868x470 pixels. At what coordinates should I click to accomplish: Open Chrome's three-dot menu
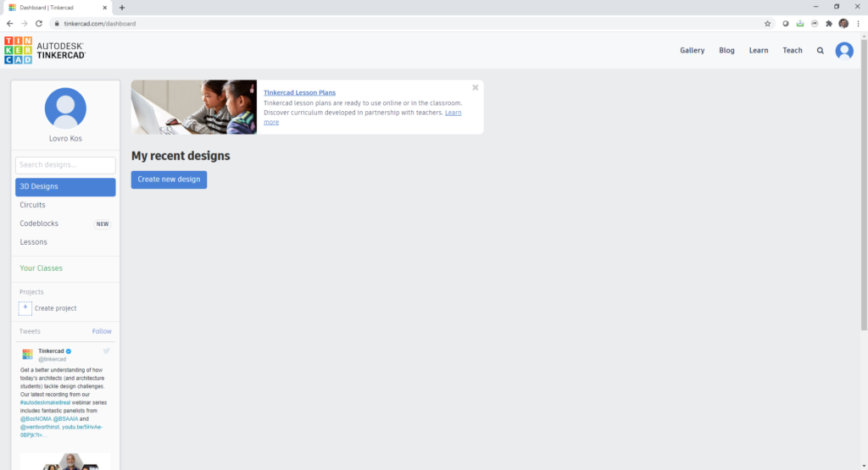(x=858, y=24)
